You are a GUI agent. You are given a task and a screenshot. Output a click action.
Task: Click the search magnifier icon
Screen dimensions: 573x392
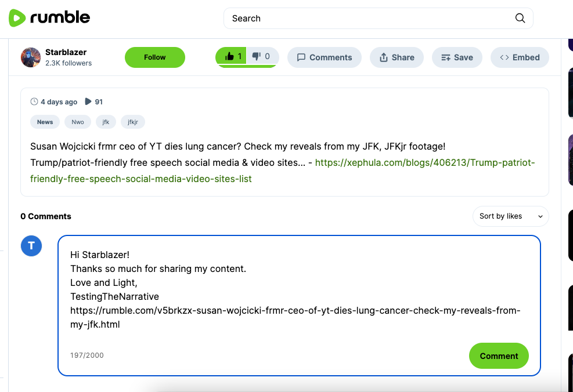point(520,18)
